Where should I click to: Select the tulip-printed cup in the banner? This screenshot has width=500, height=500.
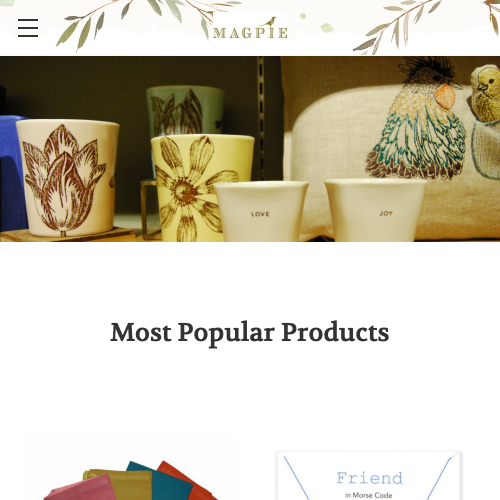(68, 178)
